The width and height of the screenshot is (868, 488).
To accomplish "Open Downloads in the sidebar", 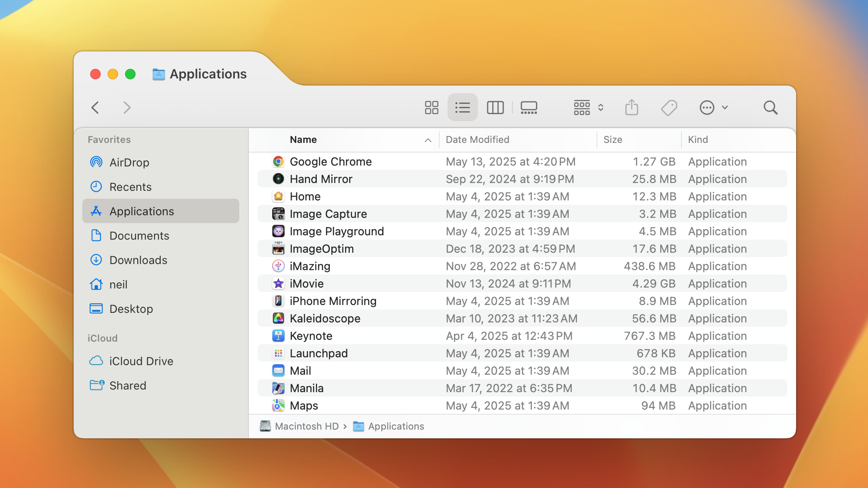I will [161, 260].
